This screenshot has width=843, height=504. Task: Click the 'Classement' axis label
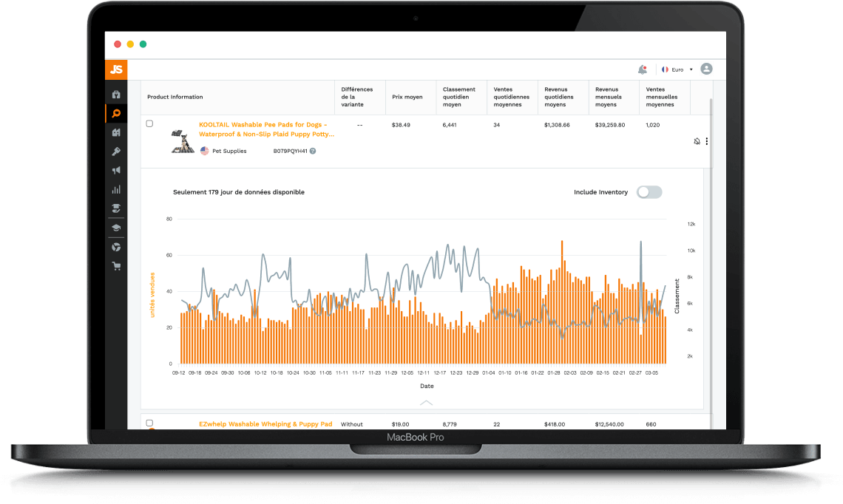point(677,296)
